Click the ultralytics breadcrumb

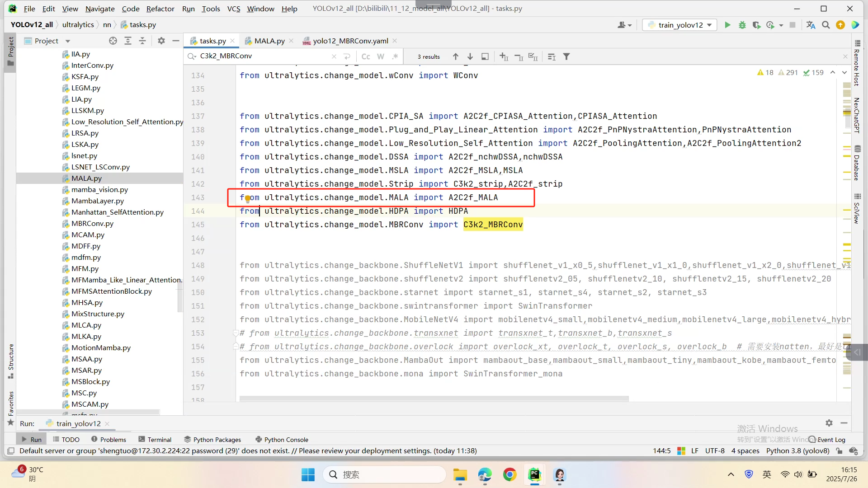78,24
